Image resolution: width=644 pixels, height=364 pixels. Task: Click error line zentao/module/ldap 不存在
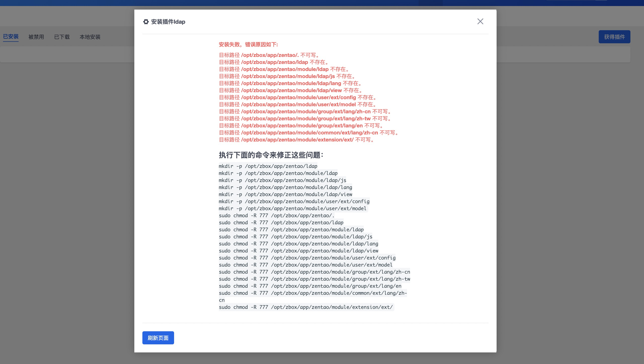tap(284, 69)
